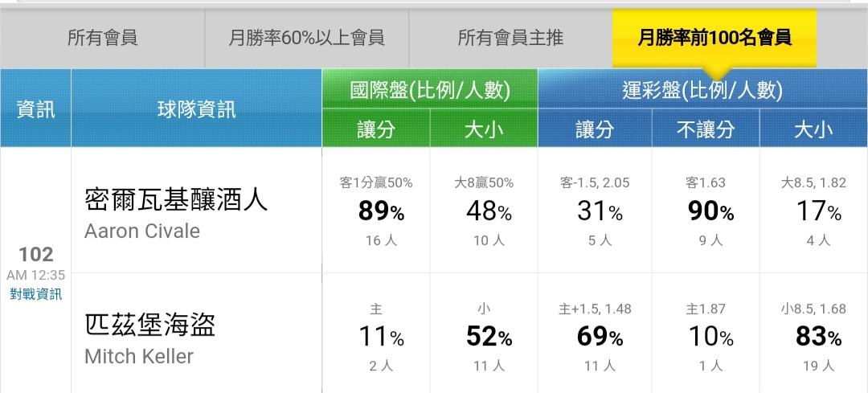The height and width of the screenshot is (393, 868).
Task: Open 所有會員主推 tab
Action: [510, 38]
